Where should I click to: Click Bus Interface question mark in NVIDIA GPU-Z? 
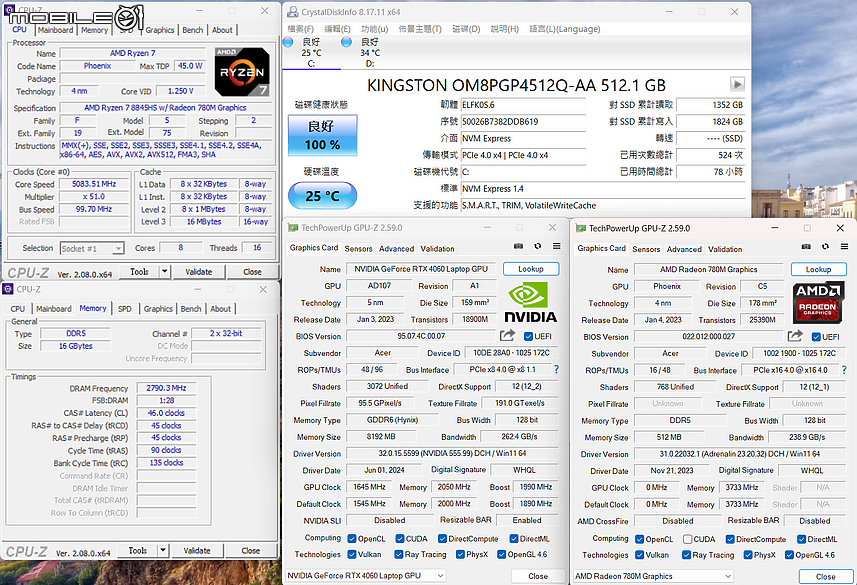coord(556,370)
